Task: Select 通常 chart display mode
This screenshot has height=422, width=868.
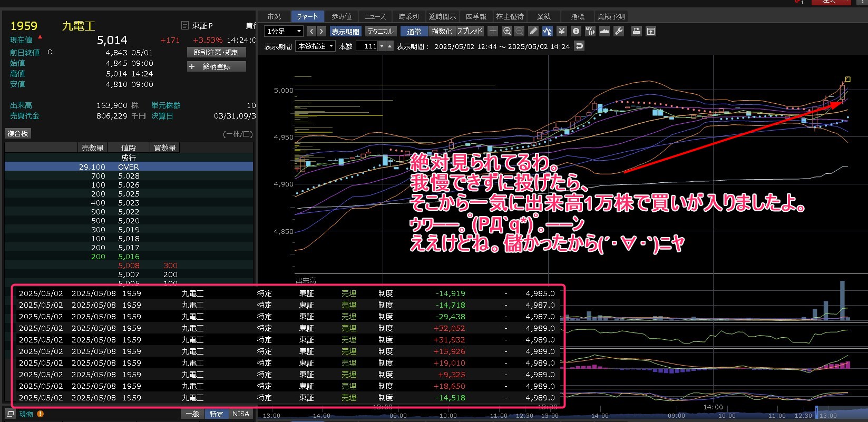Action: coord(414,31)
